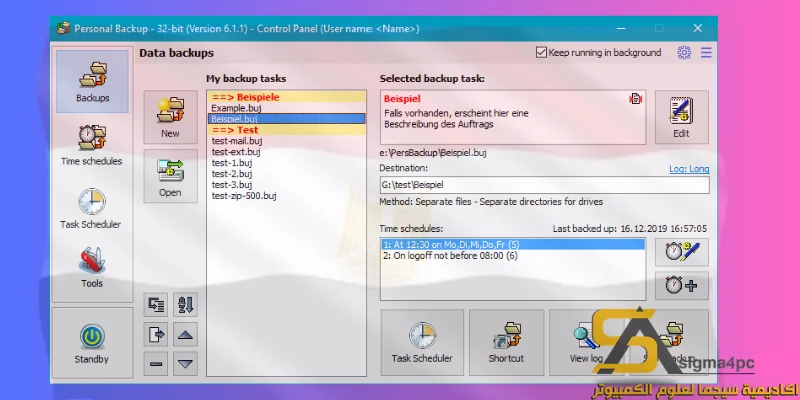Select test-ext.buj task

pos(286,152)
